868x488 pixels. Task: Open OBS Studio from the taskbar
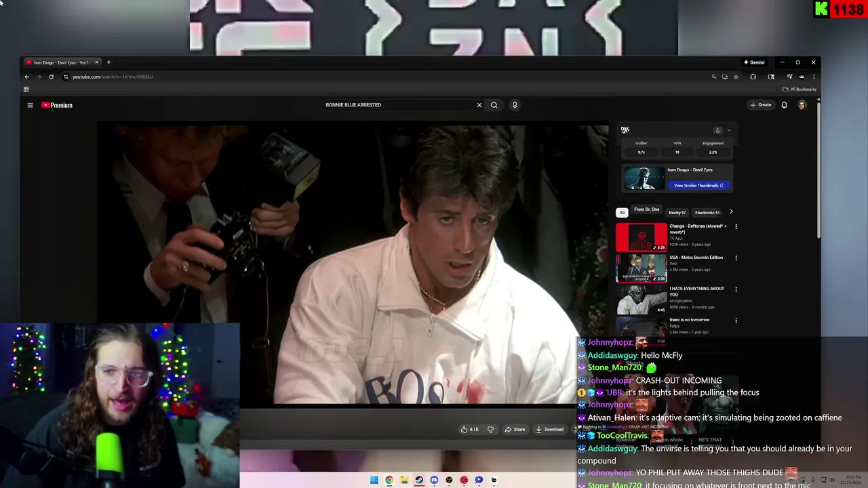(x=449, y=480)
